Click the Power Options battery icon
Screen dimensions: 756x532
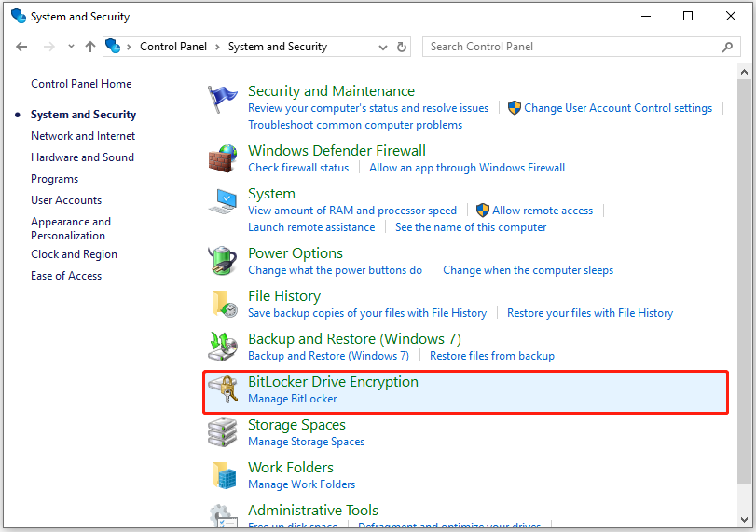pyautogui.click(x=223, y=261)
